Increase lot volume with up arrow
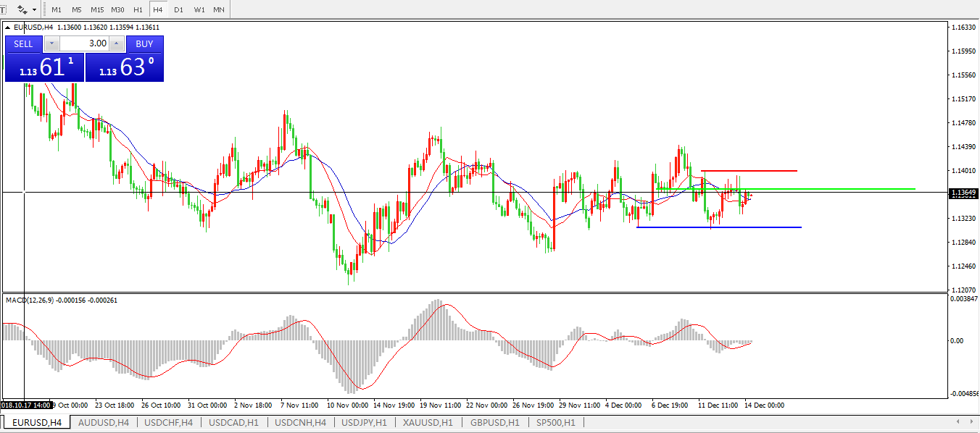This screenshot has width=980, height=433. (117, 43)
